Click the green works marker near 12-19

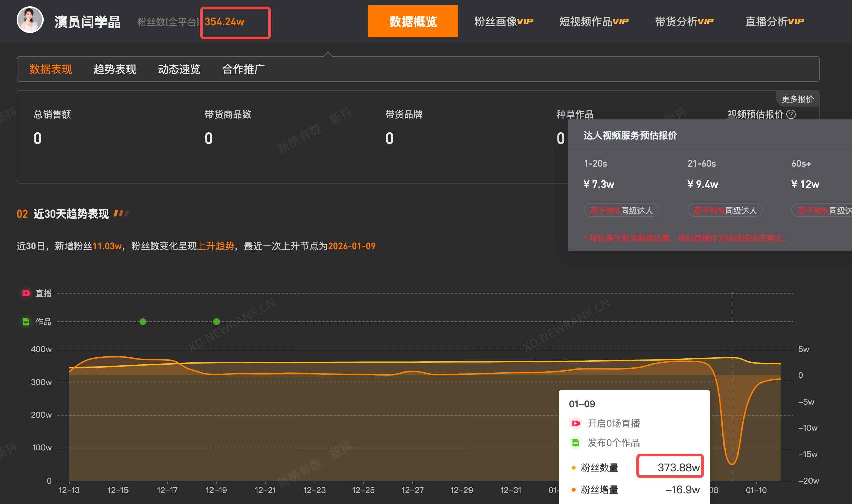click(216, 321)
